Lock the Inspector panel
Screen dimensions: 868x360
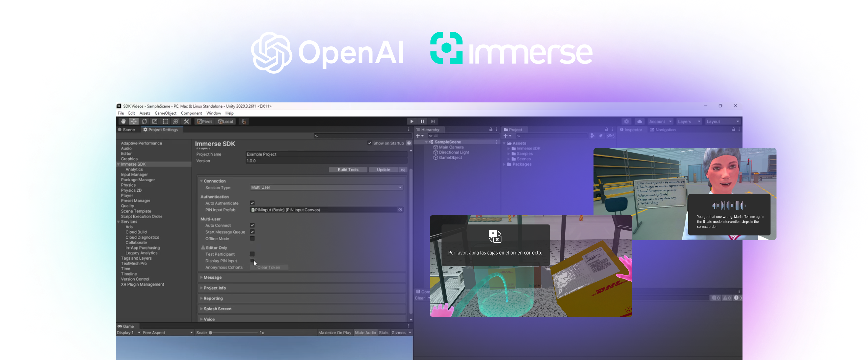733,129
